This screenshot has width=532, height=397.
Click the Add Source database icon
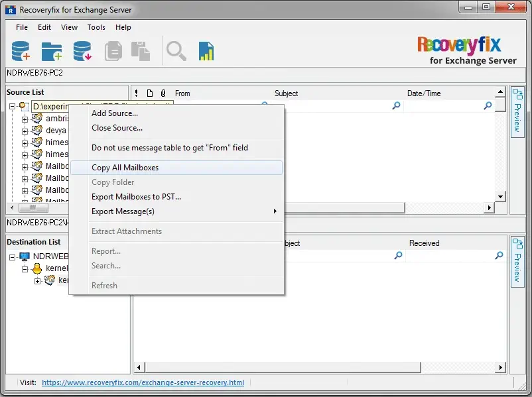(x=21, y=51)
